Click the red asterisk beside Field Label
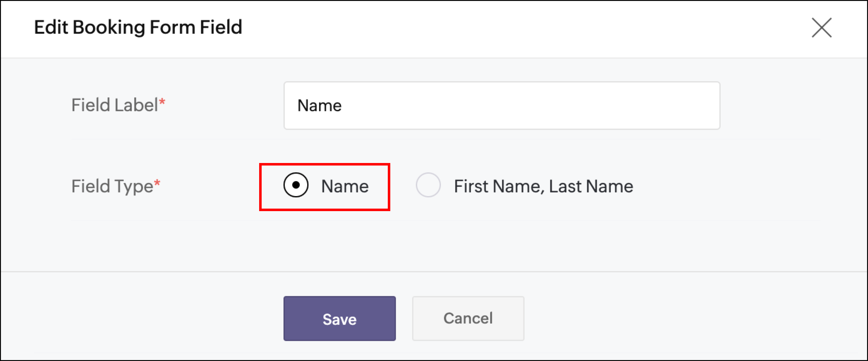Viewport: 868px width, 361px height. (162, 102)
